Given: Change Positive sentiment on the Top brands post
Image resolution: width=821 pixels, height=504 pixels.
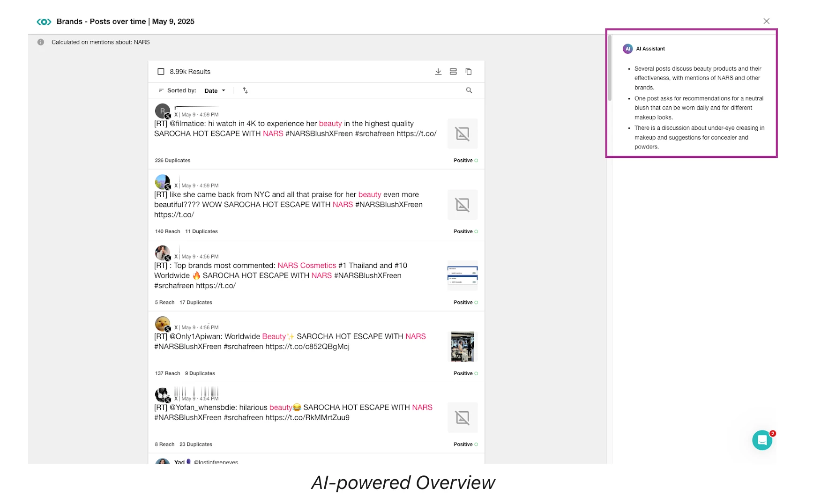Looking at the screenshot, I should click(x=465, y=303).
